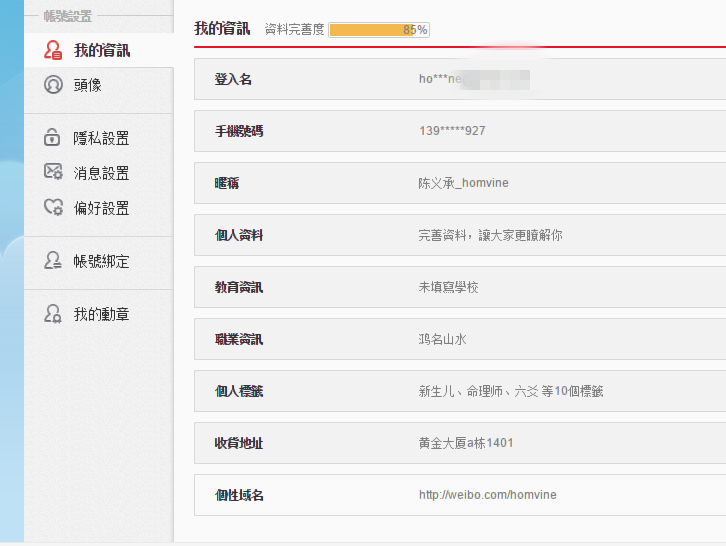
Task: Click the 完善資料 prompt text
Action: [x=490, y=235]
